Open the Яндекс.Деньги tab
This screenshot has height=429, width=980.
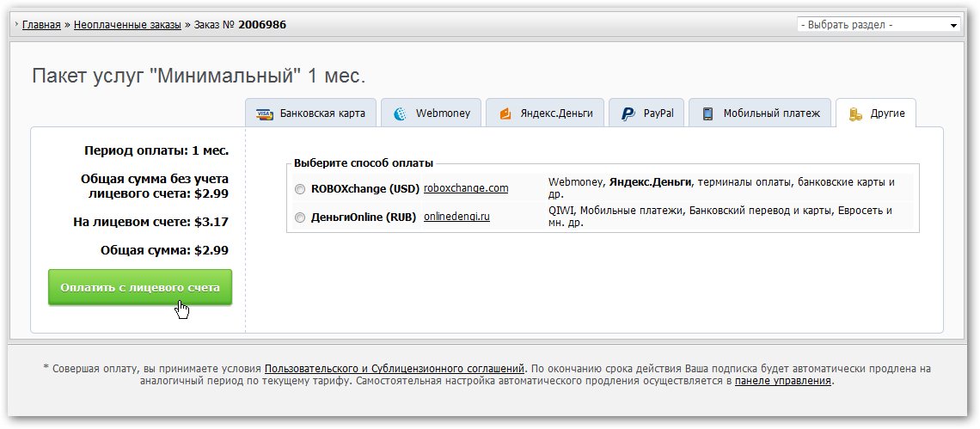[x=545, y=113]
